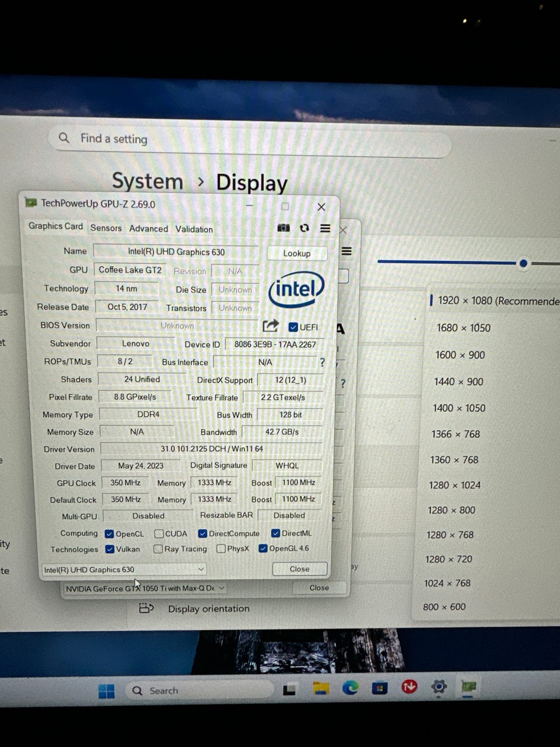The image size is (560, 747).
Task: Click the Bus Interface question mark icon
Action: tap(322, 362)
